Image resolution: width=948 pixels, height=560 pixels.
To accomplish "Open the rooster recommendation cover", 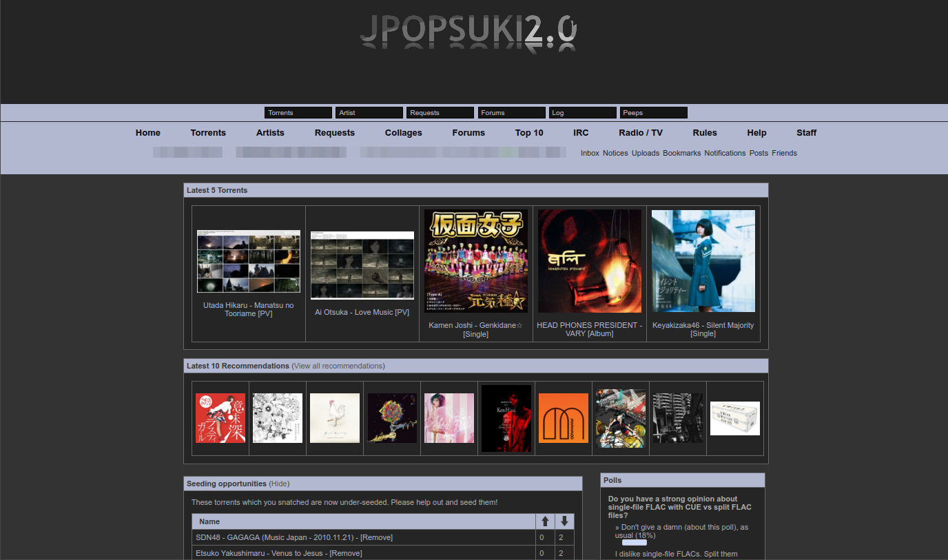I will [335, 418].
